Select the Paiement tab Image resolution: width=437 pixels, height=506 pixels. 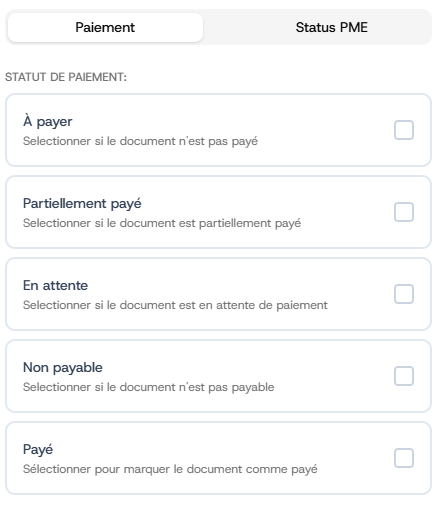(x=105, y=27)
